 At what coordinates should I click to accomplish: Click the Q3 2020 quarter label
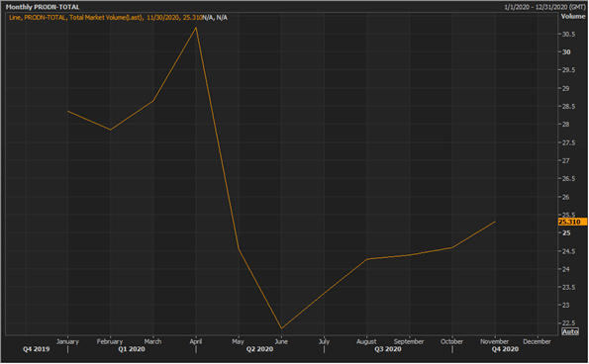point(388,349)
